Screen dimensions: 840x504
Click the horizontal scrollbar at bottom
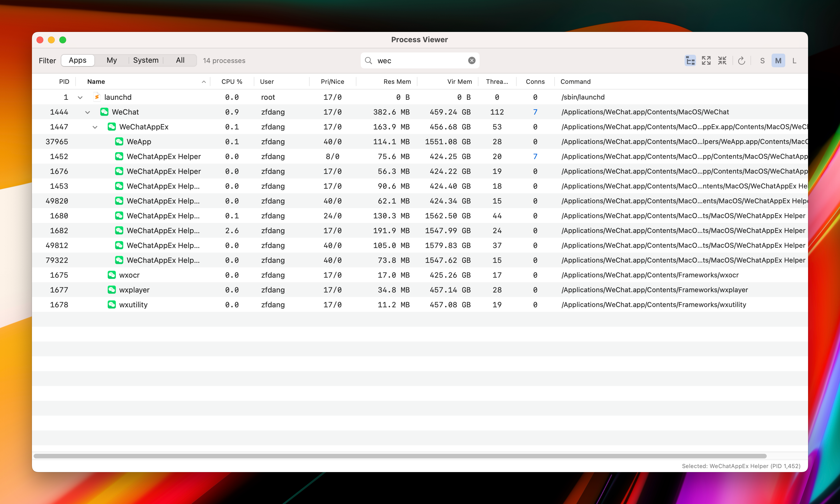click(x=400, y=456)
